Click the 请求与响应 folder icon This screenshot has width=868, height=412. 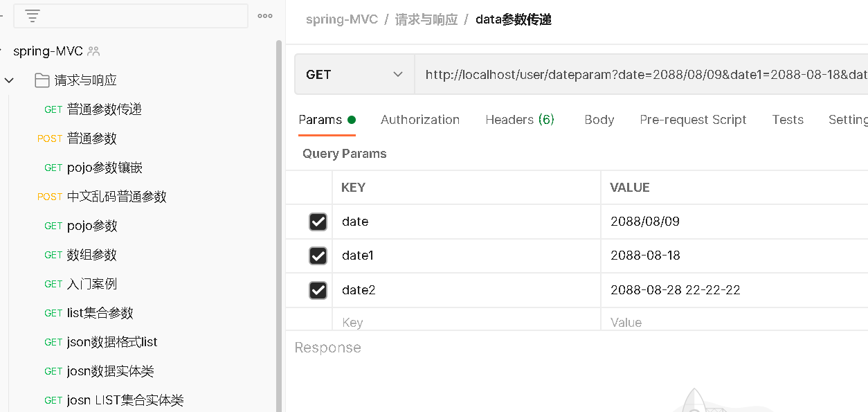(42, 80)
